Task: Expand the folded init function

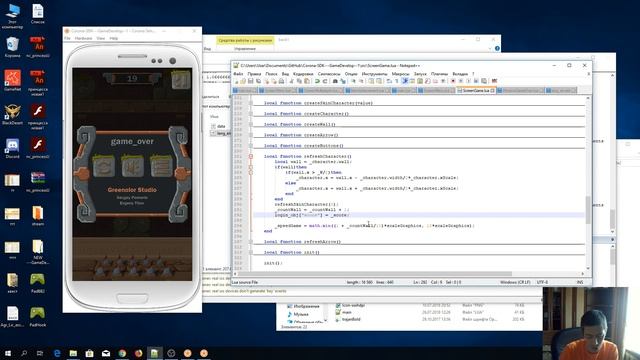Action: (251, 252)
